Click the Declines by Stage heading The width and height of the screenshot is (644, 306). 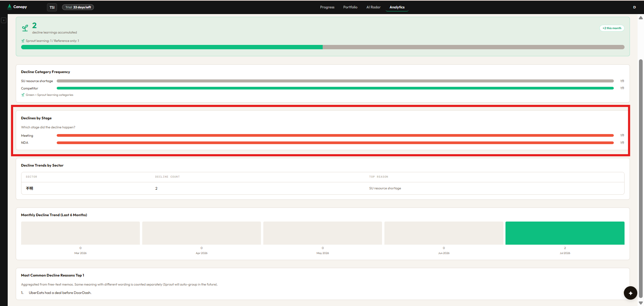coord(36,118)
